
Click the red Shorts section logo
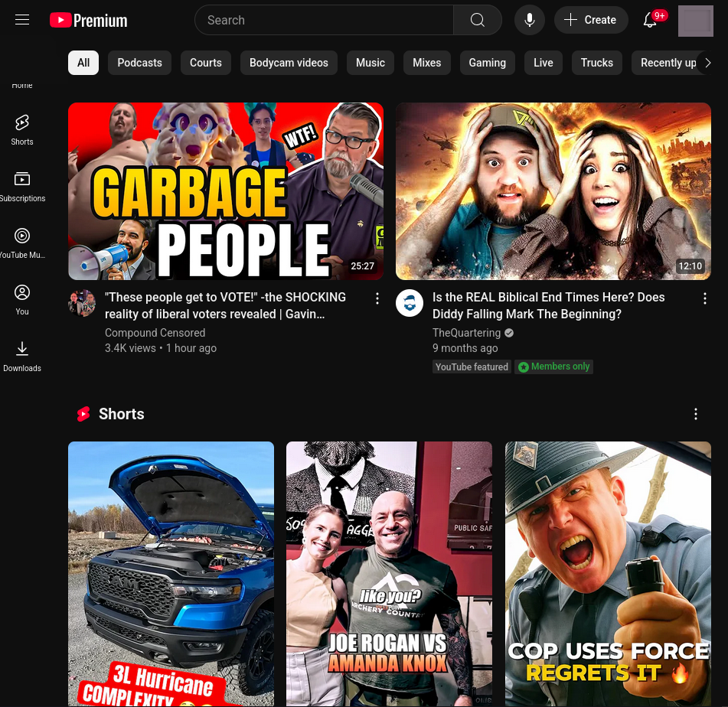[83, 414]
